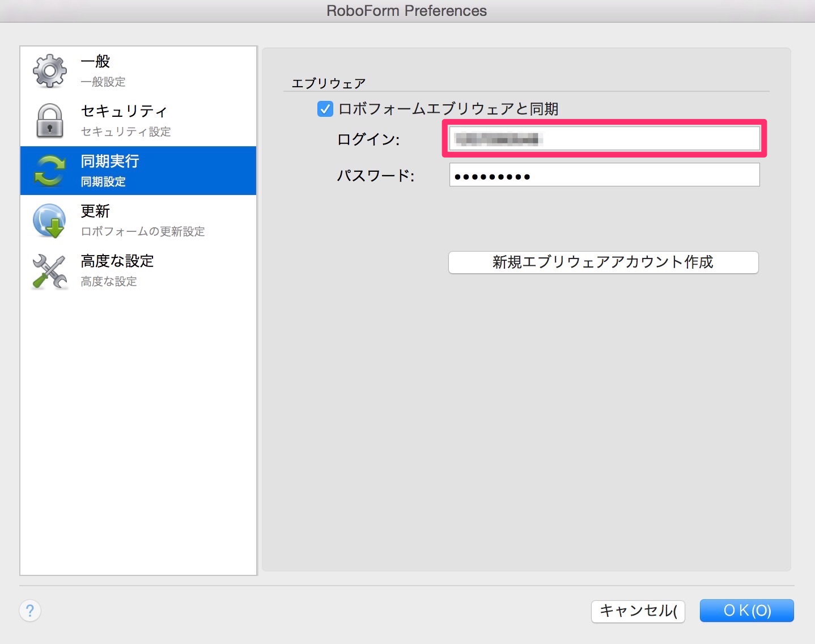Uncheck ロボフォームエブリウェアと同期 checkbox
Screen dimensions: 815x644
pos(325,109)
